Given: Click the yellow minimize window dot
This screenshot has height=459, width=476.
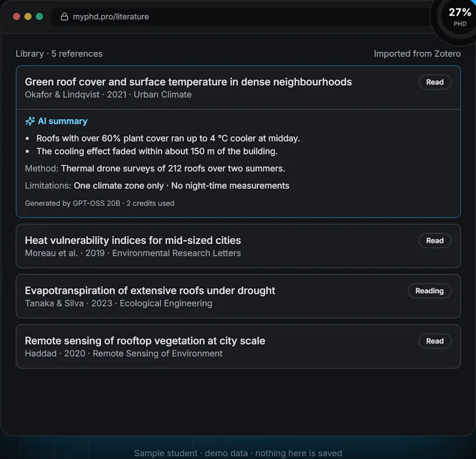Looking at the screenshot, I should click(28, 17).
